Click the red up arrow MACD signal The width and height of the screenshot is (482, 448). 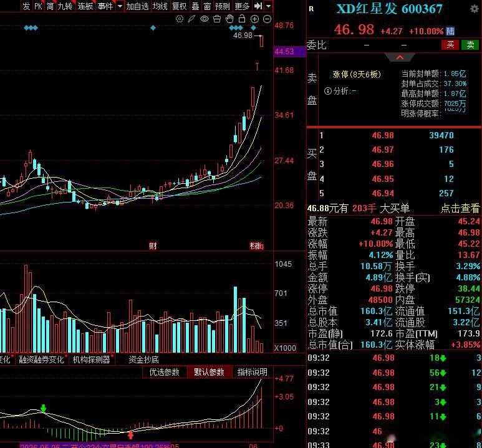[x=131, y=435]
